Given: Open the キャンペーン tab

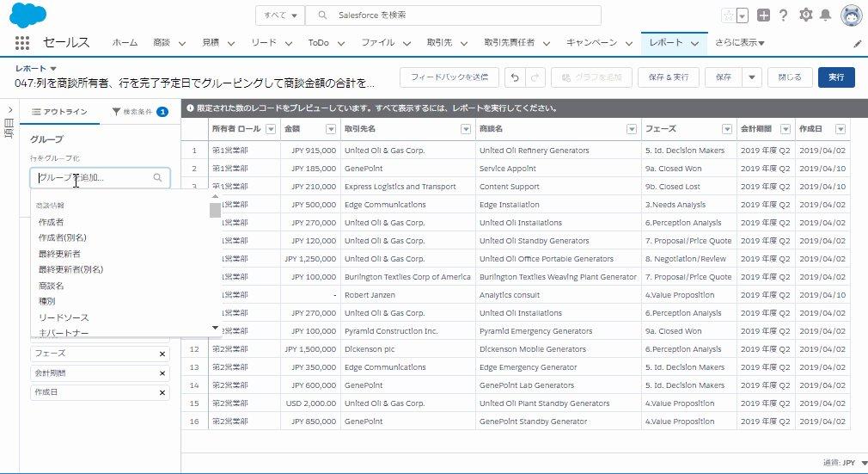Looking at the screenshot, I should [591, 43].
